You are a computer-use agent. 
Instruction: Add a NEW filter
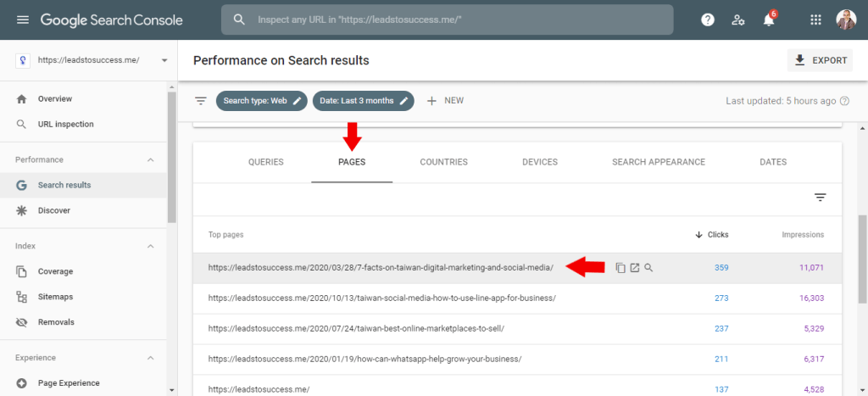coord(444,101)
